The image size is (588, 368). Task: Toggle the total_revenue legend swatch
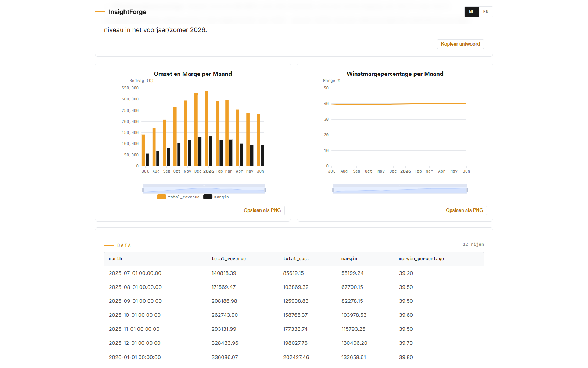(x=162, y=197)
